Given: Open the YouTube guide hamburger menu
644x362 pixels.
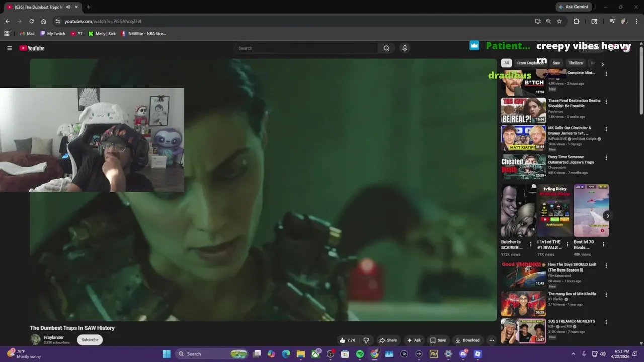Looking at the screenshot, I should (x=9, y=48).
